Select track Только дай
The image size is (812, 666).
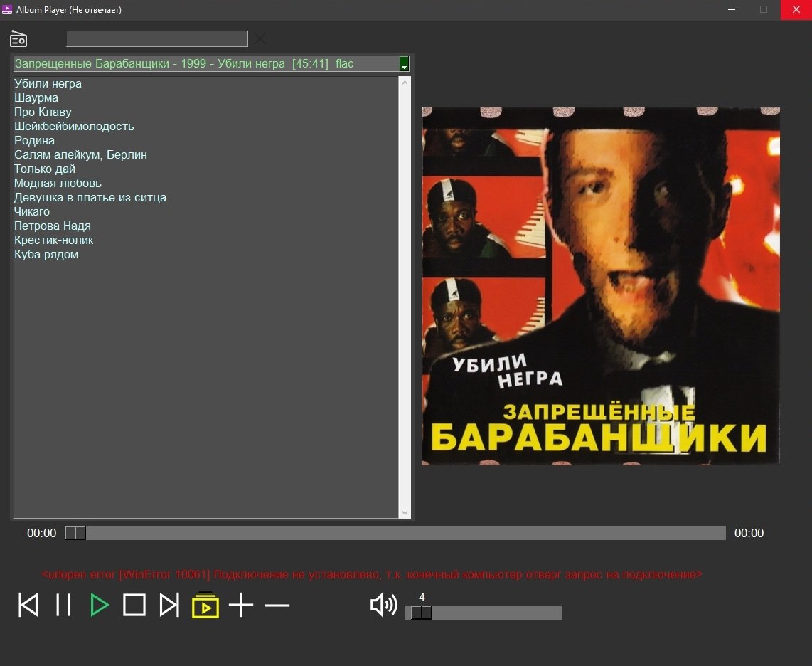[x=45, y=169]
